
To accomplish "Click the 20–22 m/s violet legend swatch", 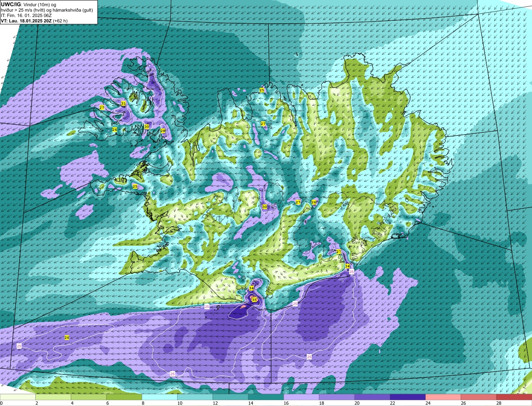I will point(372,397).
